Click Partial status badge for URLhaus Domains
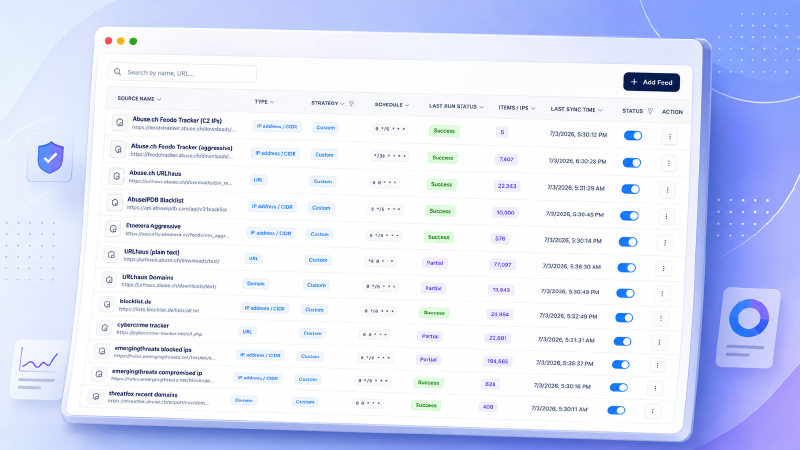 pos(433,288)
